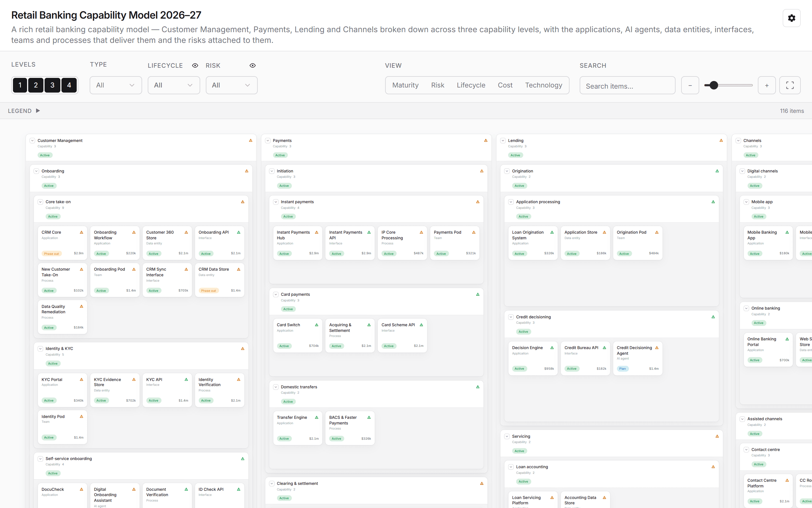Toggle Risk visibility eye icon
The height and width of the screenshot is (508, 812).
click(253, 65)
